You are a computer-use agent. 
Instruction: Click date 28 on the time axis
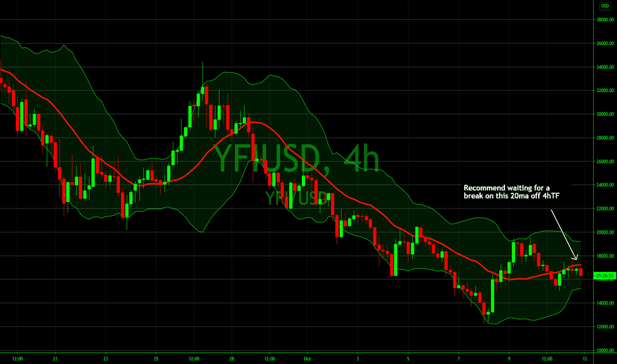pyautogui.click(x=232, y=359)
